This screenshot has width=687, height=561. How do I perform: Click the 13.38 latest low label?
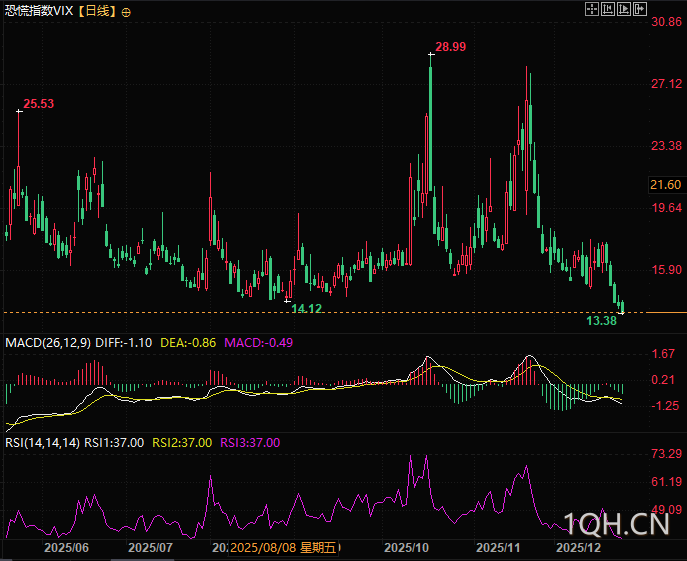coord(601,321)
